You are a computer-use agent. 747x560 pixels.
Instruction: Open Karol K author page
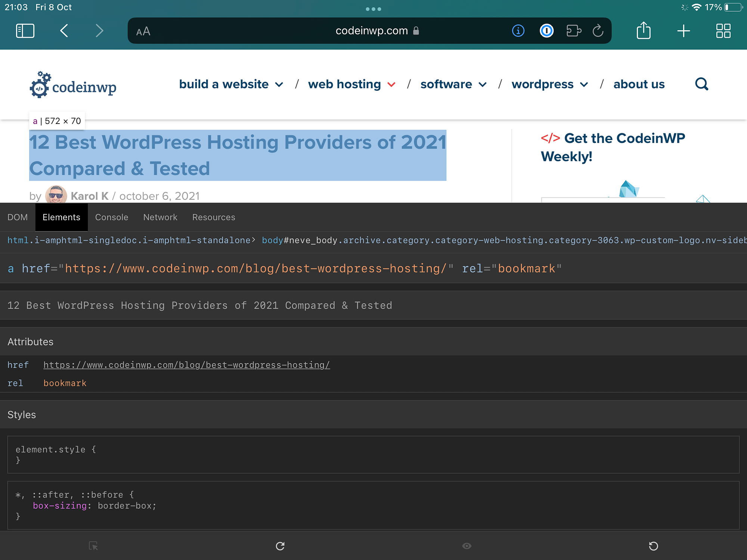pyautogui.click(x=90, y=196)
